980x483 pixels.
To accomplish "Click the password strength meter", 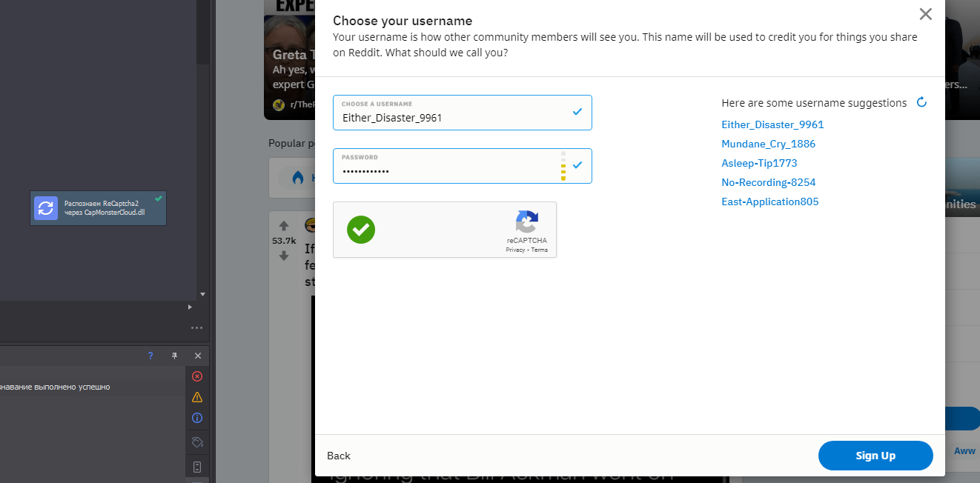I will 563,166.
